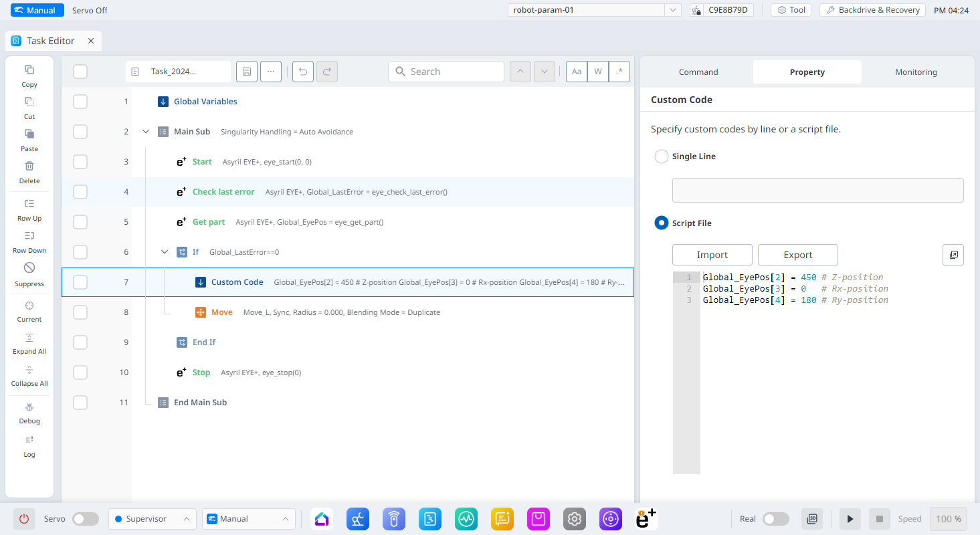
Task: Select the Move Move_L command line
Action: [x=348, y=312]
